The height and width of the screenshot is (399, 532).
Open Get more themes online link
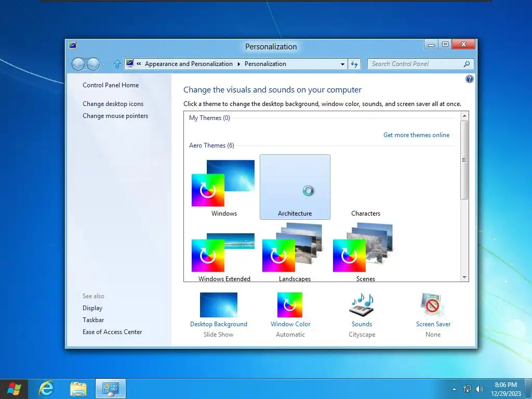416,135
